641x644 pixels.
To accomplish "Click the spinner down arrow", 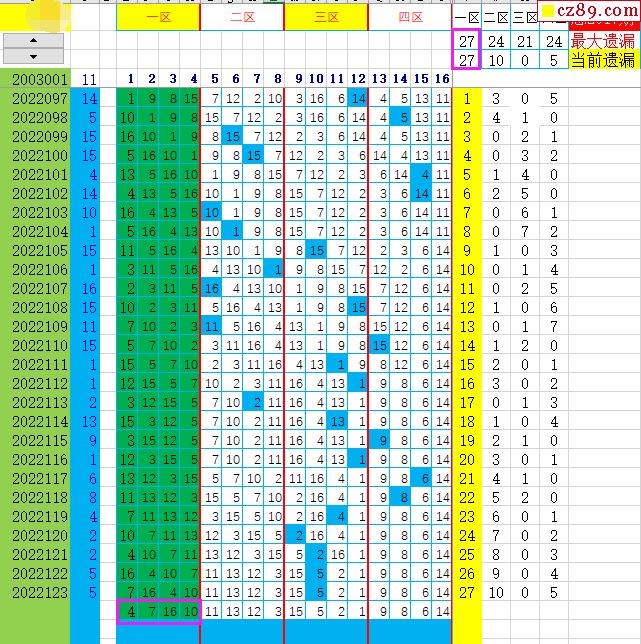I will tap(34, 58).
